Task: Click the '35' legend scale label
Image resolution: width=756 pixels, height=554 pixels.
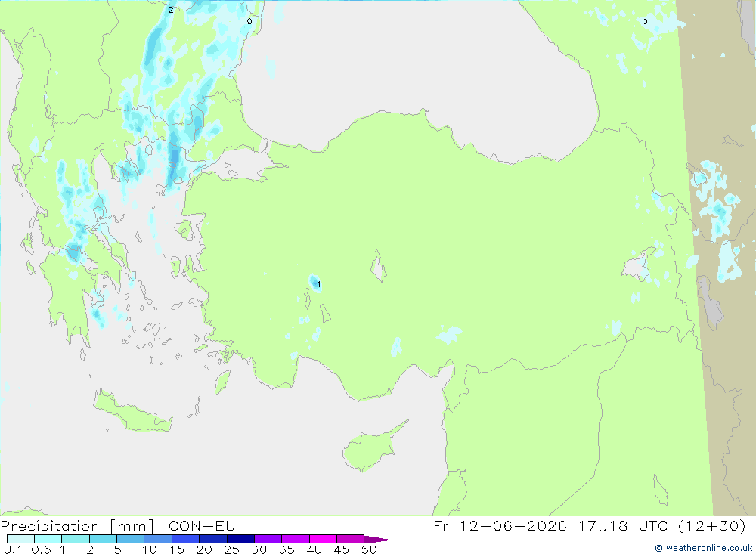Action: 287,549
